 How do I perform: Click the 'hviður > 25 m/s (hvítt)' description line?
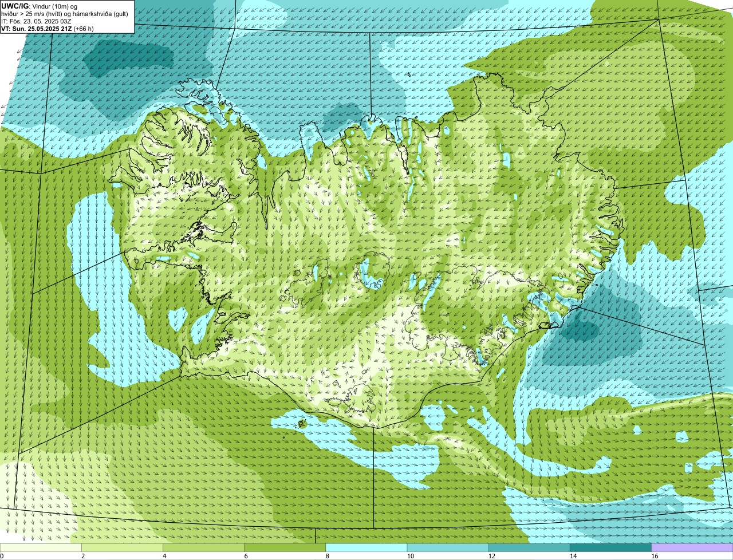(x=65, y=13)
